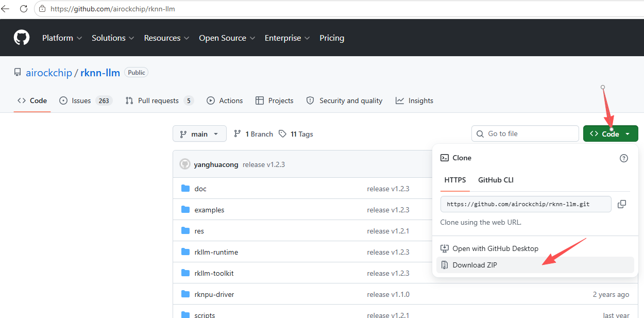Open the latest commit message release v1.2.3
The image size is (644, 318).
coord(264,164)
